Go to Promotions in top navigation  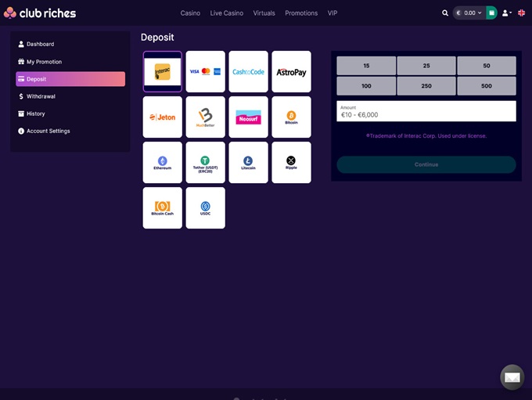301,13
